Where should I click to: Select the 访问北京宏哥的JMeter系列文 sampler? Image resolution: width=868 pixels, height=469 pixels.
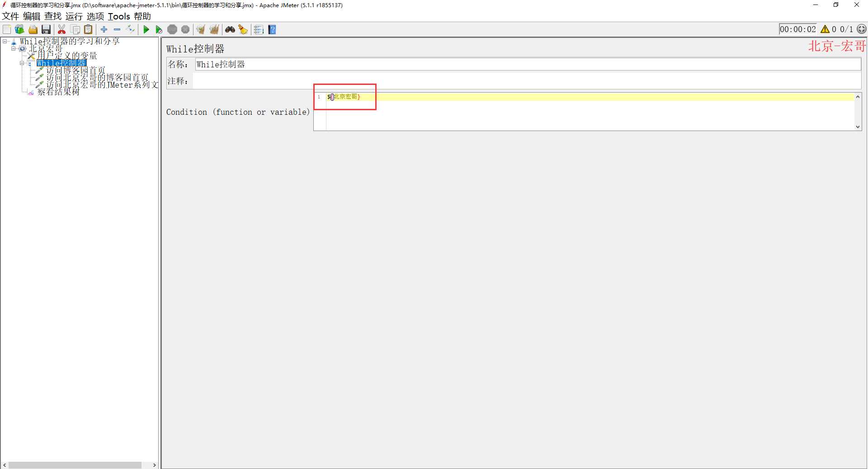pos(102,85)
